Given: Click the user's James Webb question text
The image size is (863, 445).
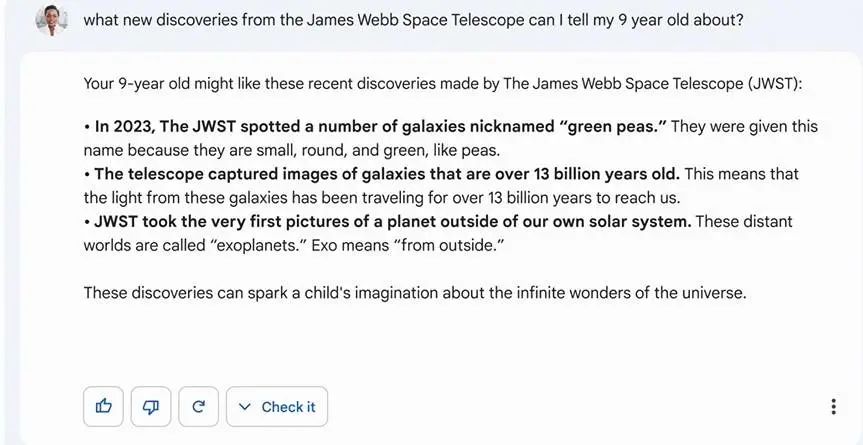Looking at the screenshot, I should click(x=413, y=19).
